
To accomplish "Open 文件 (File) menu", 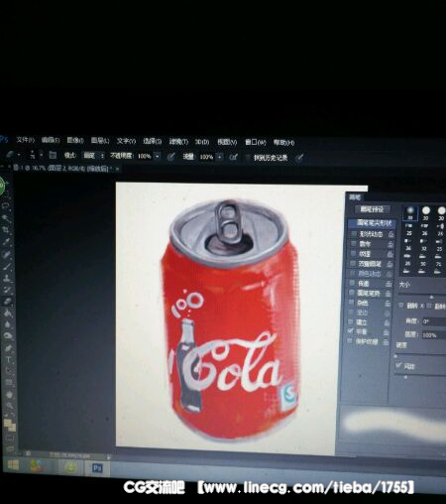I will coord(26,140).
